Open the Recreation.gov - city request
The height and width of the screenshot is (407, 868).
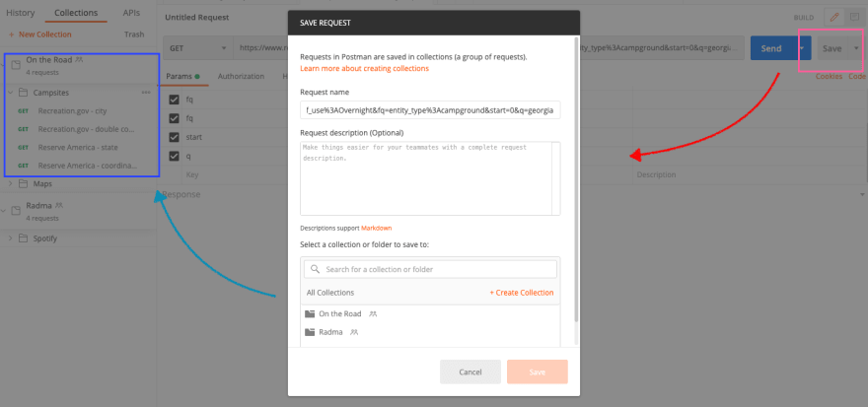[x=72, y=110]
